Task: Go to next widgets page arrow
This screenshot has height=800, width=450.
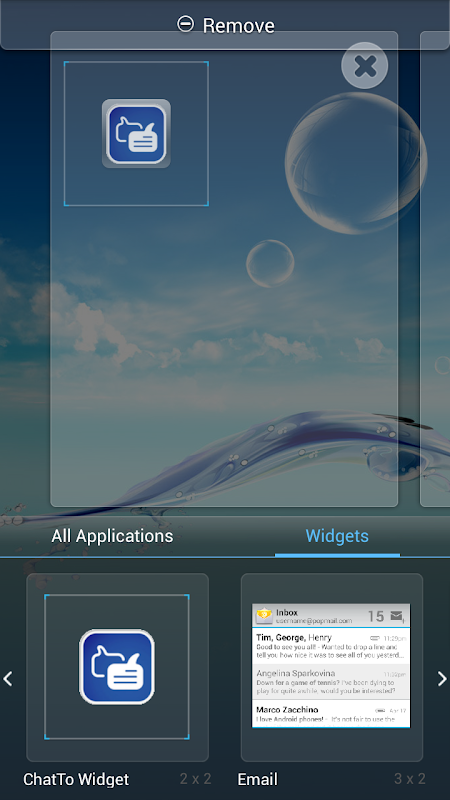Action: 442,679
